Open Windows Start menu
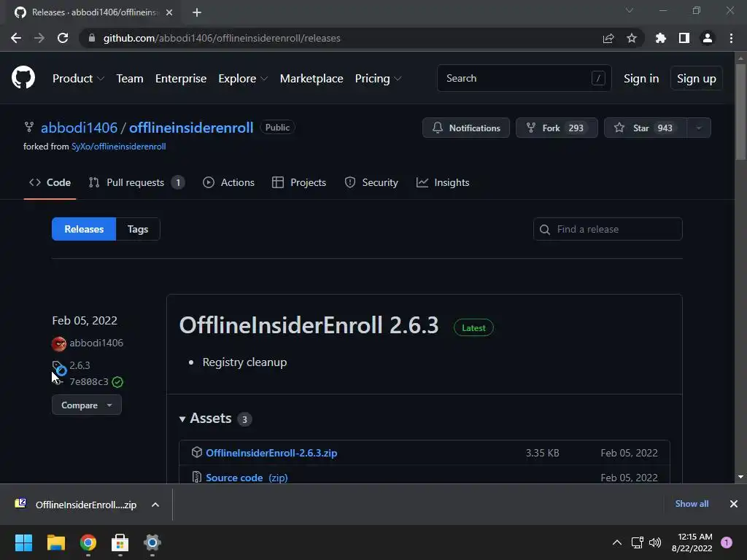The height and width of the screenshot is (560, 747). [x=23, y=542]
